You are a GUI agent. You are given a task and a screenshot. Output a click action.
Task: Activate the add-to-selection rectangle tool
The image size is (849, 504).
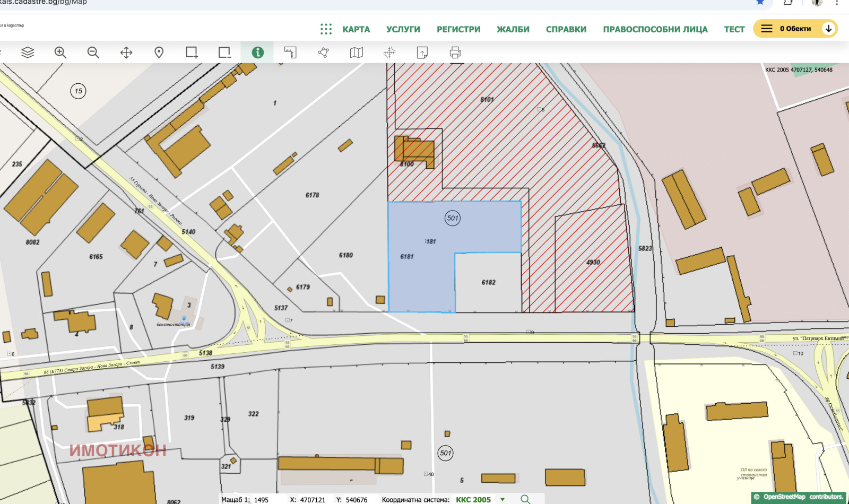click(192, 53)
